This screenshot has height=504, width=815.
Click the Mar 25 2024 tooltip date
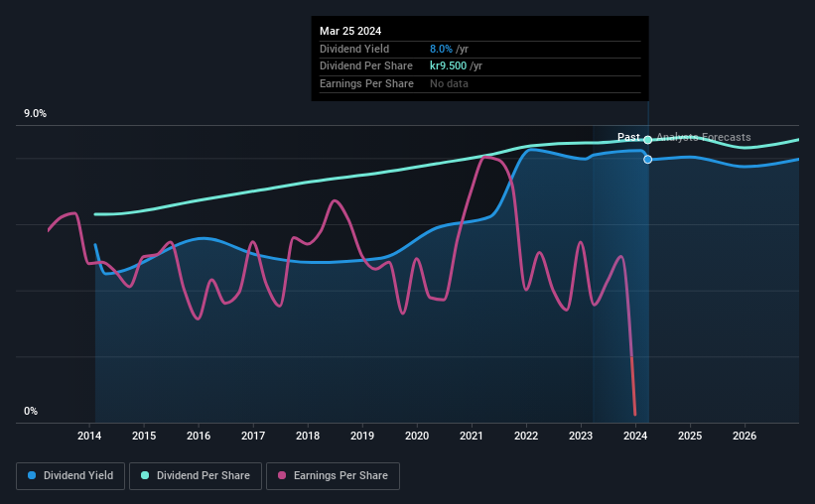tap(350, 31)
